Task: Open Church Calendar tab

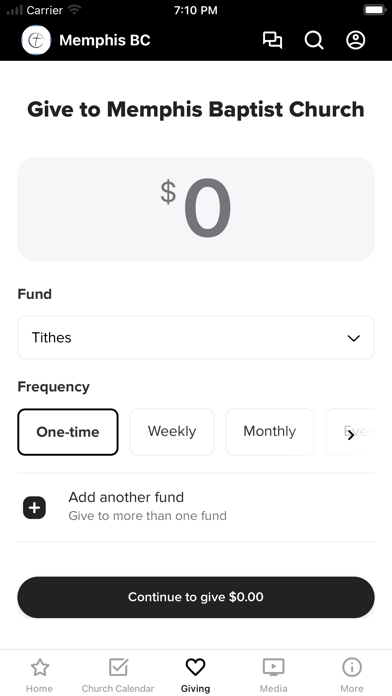Action: click(118, 675)
